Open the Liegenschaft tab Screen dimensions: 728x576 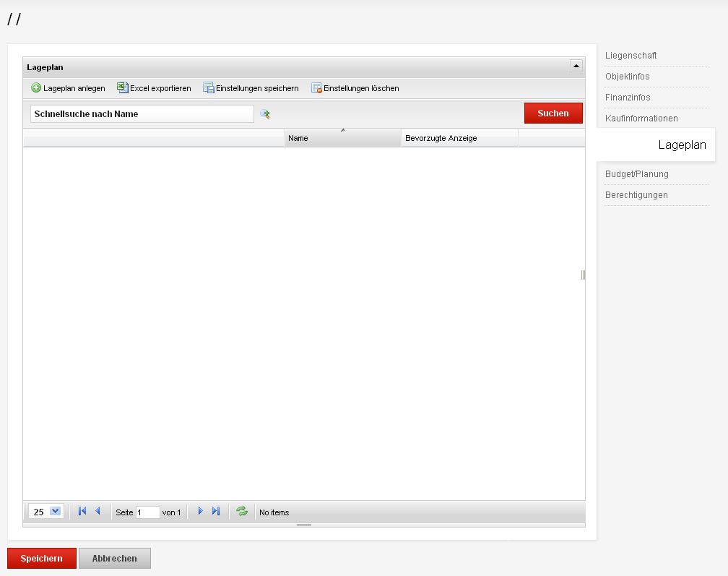(630, 56)
